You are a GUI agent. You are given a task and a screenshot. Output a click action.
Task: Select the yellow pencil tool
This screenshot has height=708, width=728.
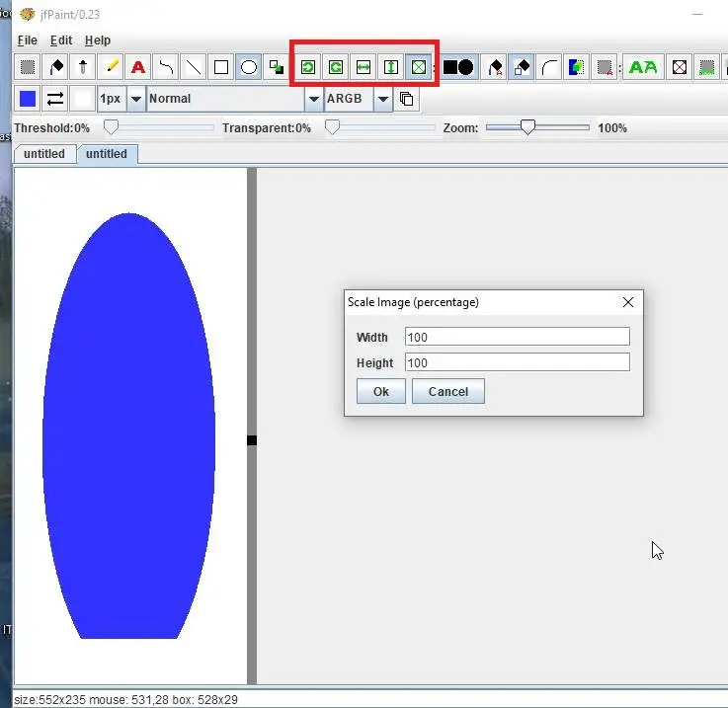[111, 67]
